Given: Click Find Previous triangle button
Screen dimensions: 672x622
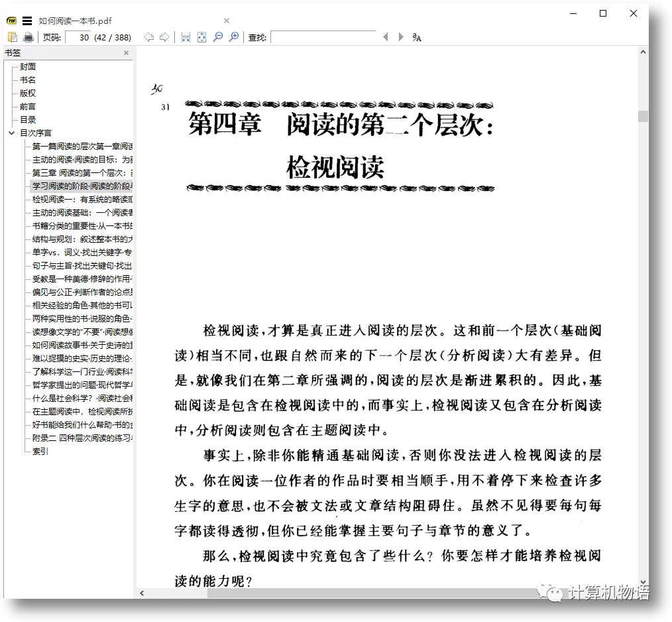Looking at the screenshot, I should point(386,37).
